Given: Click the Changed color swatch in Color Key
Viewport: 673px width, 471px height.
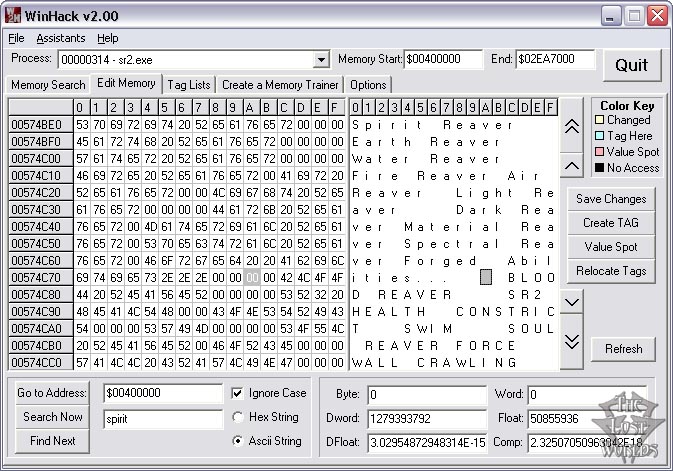Looking at the screenshot, I should click(600, 119).
